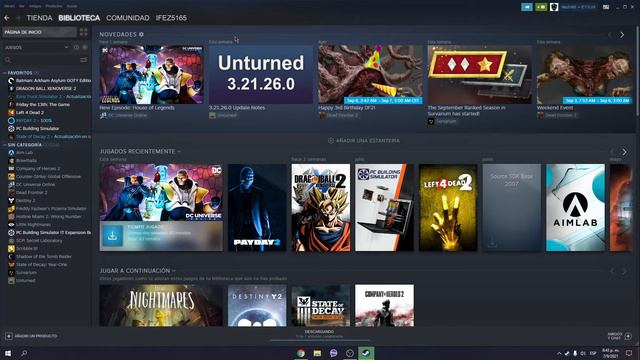640x360 pixels.
Task: Open the IFEZ5165 profile tab
Action: click(171, 18)
